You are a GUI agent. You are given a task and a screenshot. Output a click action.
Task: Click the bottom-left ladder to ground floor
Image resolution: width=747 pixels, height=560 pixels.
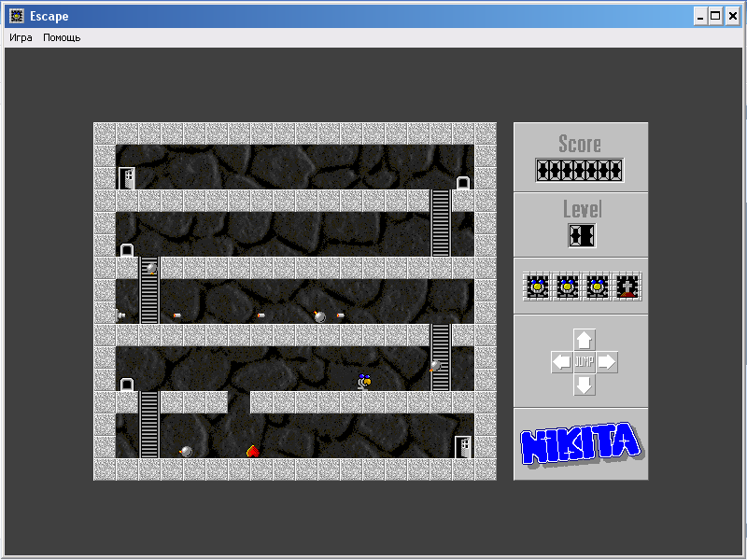(x=149, y=425)
